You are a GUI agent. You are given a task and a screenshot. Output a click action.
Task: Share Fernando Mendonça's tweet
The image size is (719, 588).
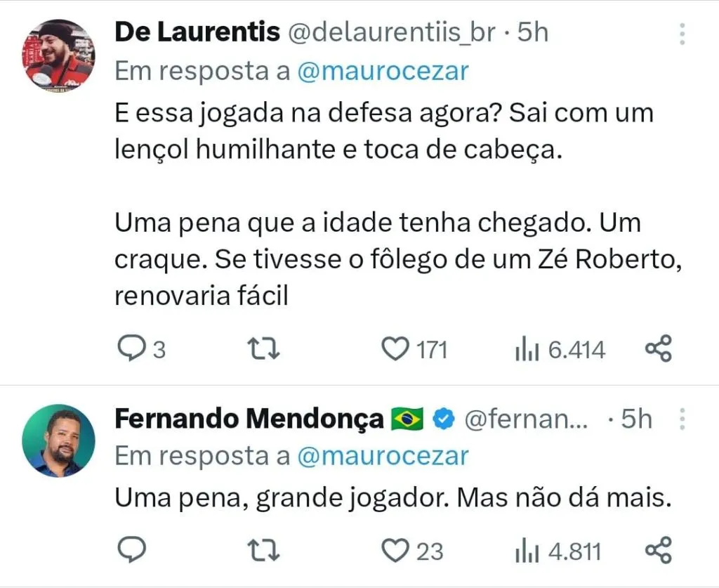click(658, 550)
